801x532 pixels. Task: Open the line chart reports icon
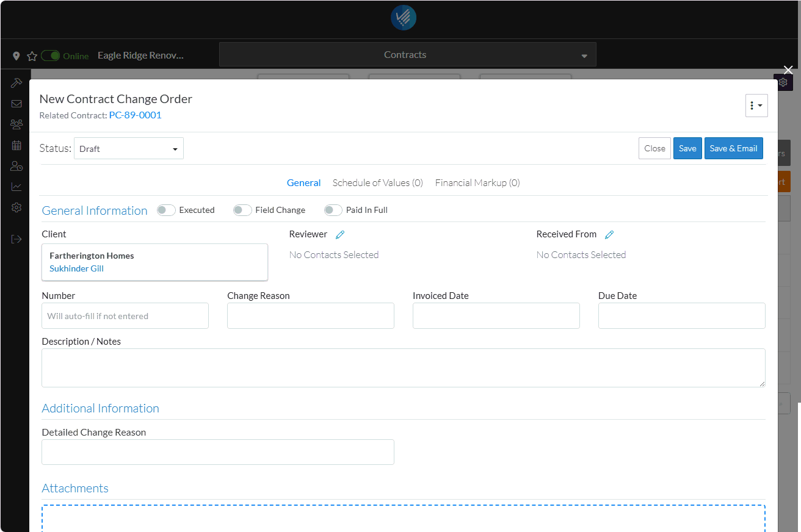tap(16, 187)
